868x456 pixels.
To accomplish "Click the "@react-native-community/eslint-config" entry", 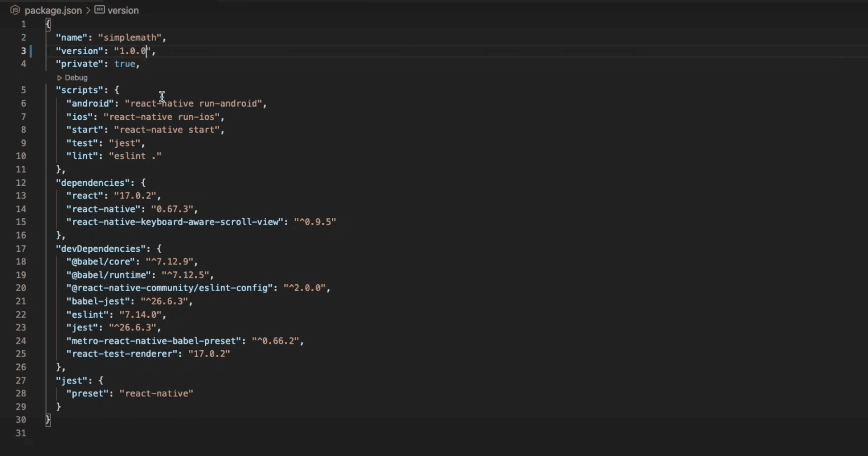I will point(170,288).
